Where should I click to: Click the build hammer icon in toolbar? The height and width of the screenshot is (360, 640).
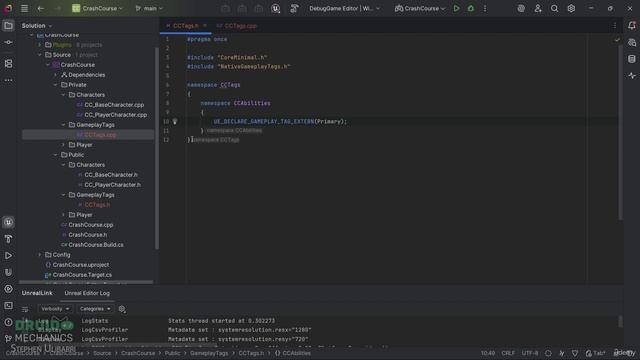pos(294,8)
